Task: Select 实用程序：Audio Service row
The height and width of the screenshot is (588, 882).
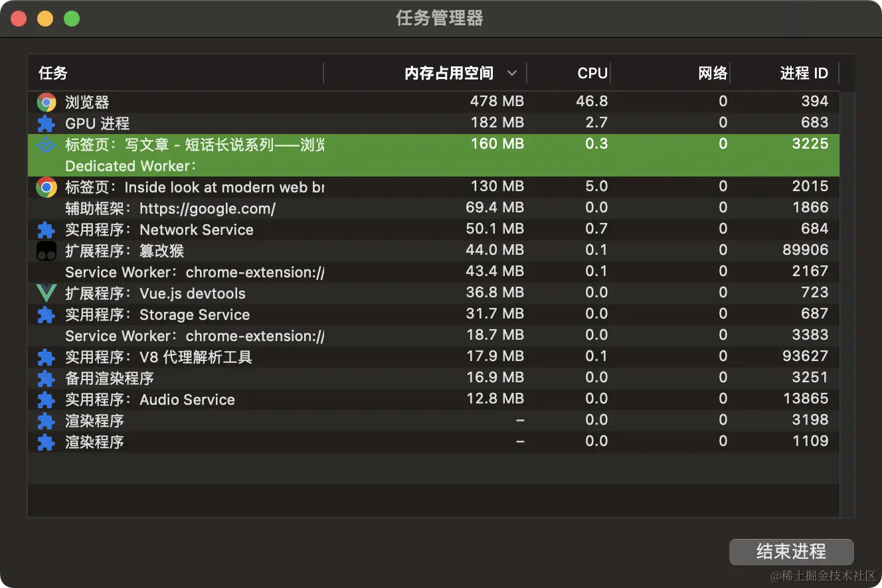Action: coord(433,400)
